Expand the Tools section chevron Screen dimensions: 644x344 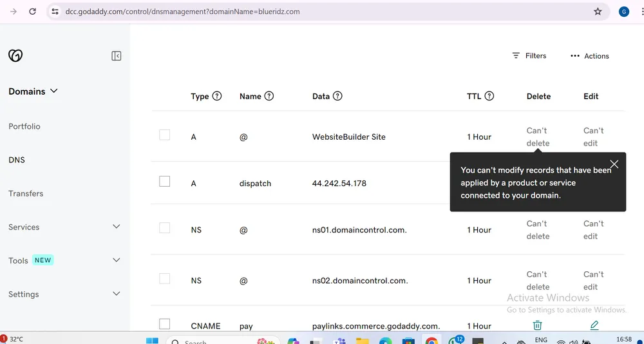tap(117, 260)
